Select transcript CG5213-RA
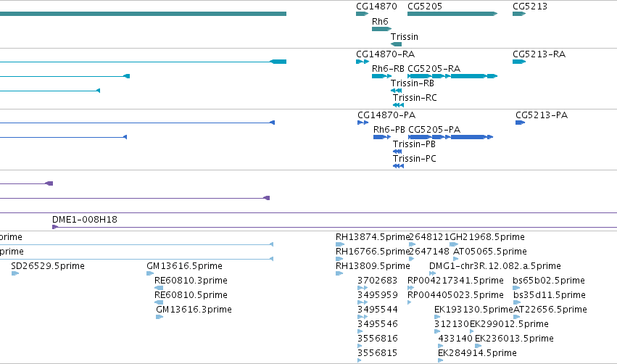617x364 pixels. tap(539, 54)
